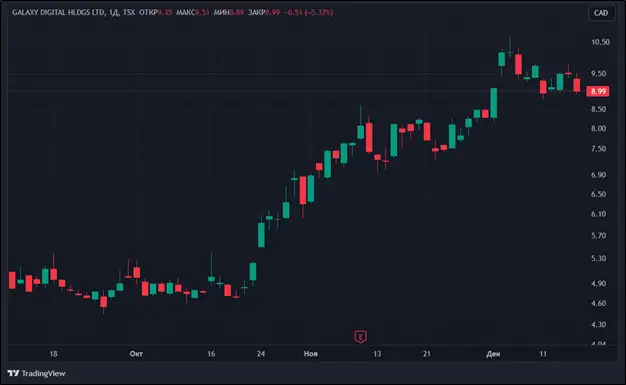Click the 11 date label on time axis

click(543, 354)
